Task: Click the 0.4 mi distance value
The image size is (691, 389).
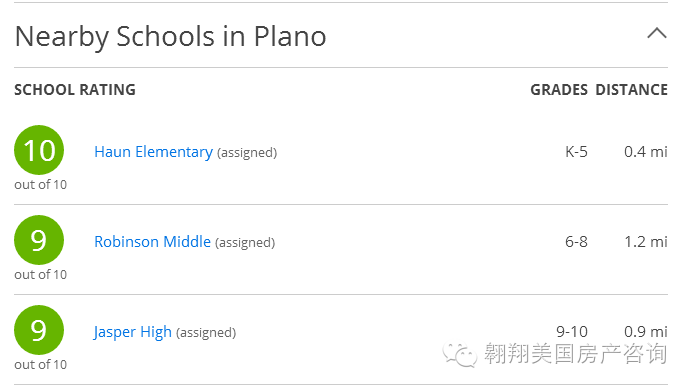Action: point(646,152)
